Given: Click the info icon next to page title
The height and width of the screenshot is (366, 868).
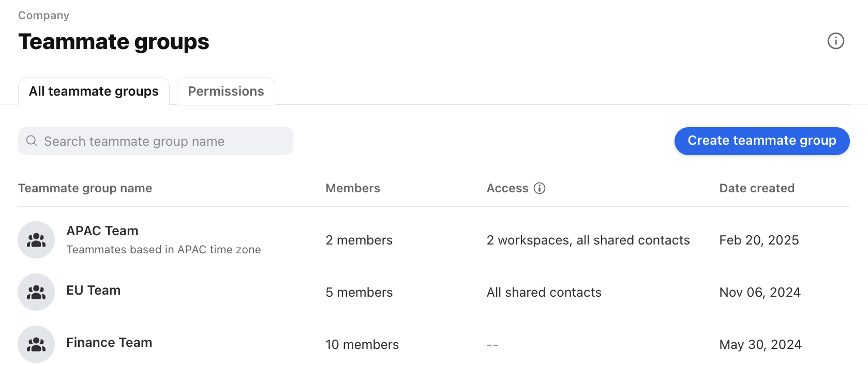Looking at the screenshot, I should [x=835, y=41].
